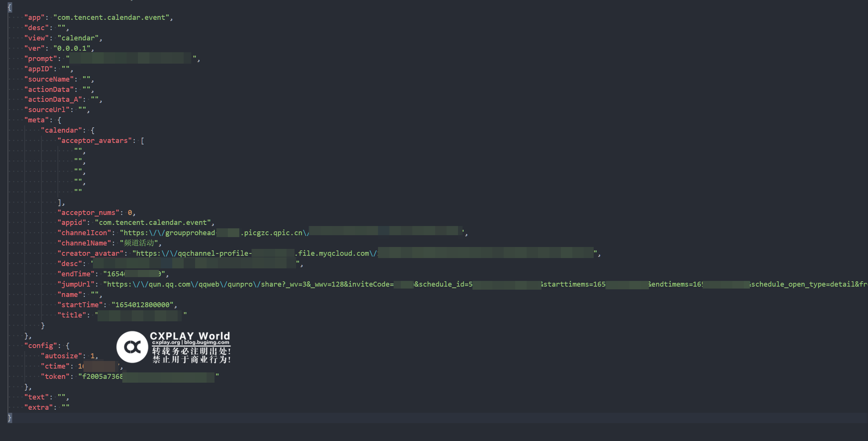This screenshot has height=441, width=868.
Task: Click the "app" key on the first line
Action: tap(34, 18)
